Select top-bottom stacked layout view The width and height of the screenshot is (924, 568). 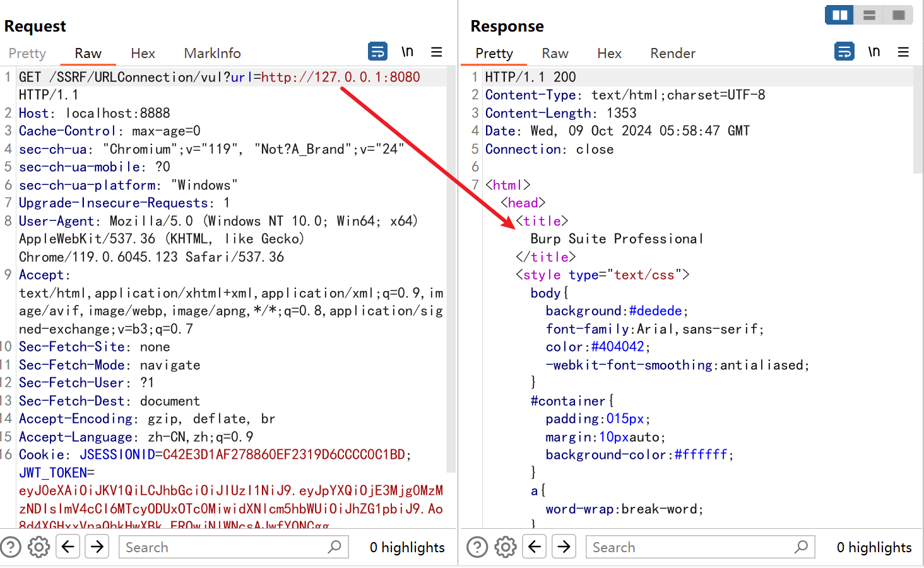pos(869,15)
